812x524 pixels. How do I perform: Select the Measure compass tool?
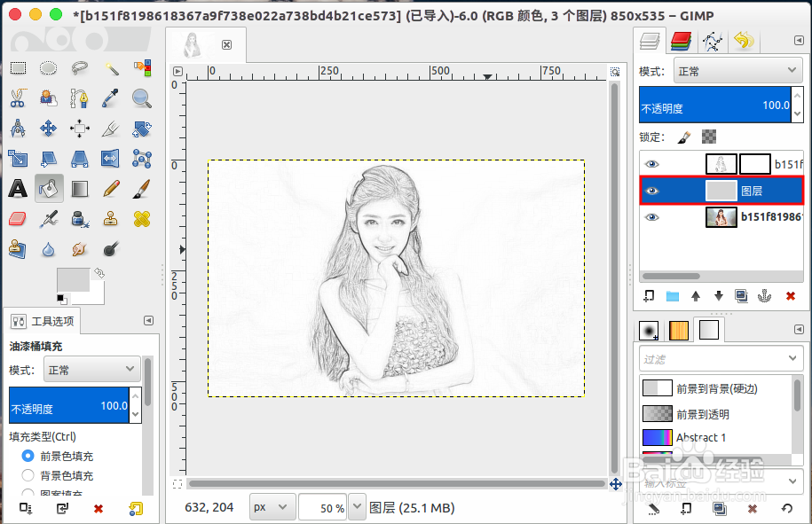click(x=18, y=129)
